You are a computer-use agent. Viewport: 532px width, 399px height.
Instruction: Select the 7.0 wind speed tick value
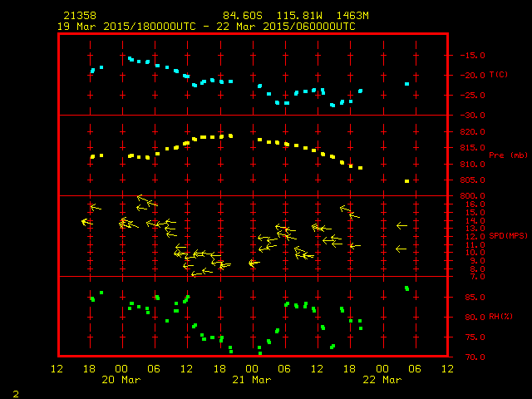click(477, 277)
